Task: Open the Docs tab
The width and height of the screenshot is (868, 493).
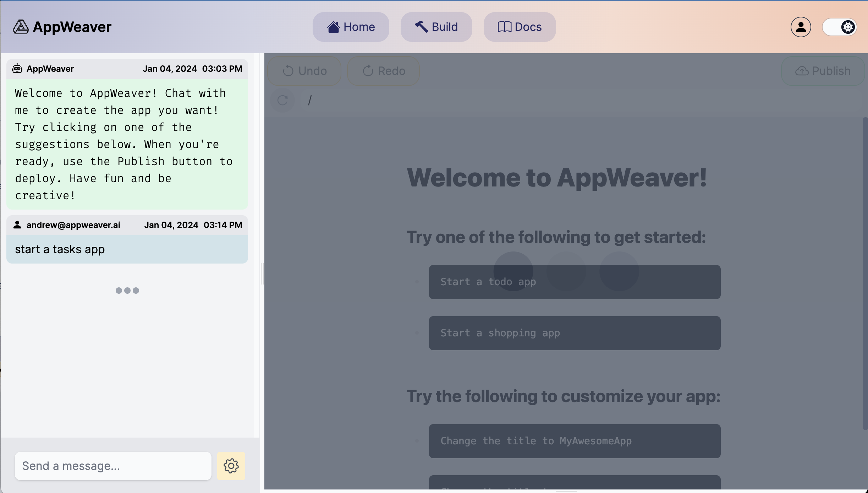Action: 520,27
